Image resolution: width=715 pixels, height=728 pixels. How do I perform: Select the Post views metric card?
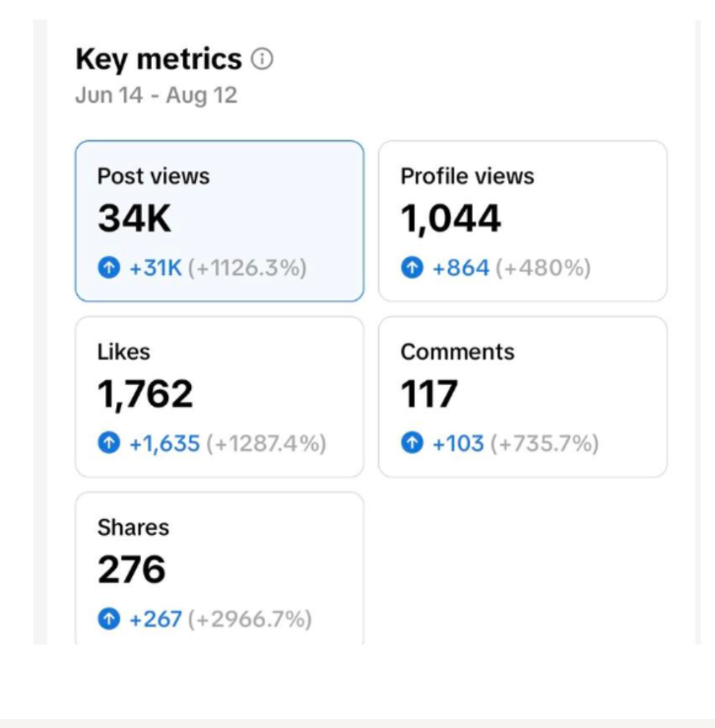220,221
